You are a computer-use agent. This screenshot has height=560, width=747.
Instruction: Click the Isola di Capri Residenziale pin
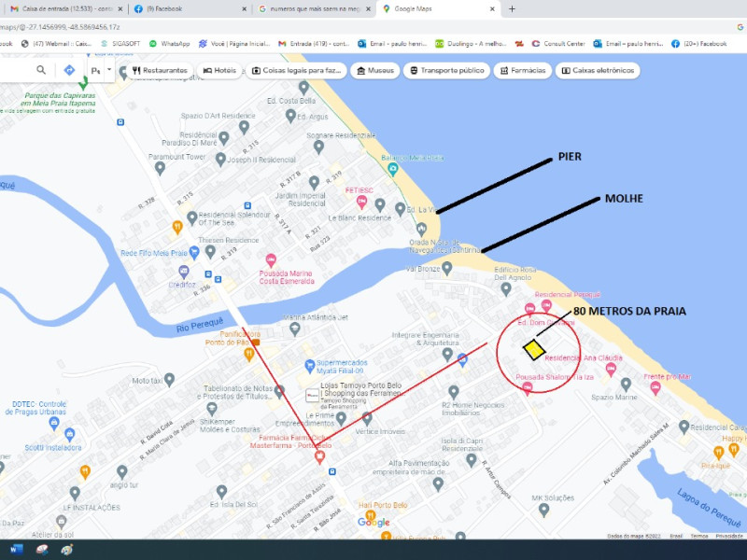pyautogui.click(x=471, y=460)
